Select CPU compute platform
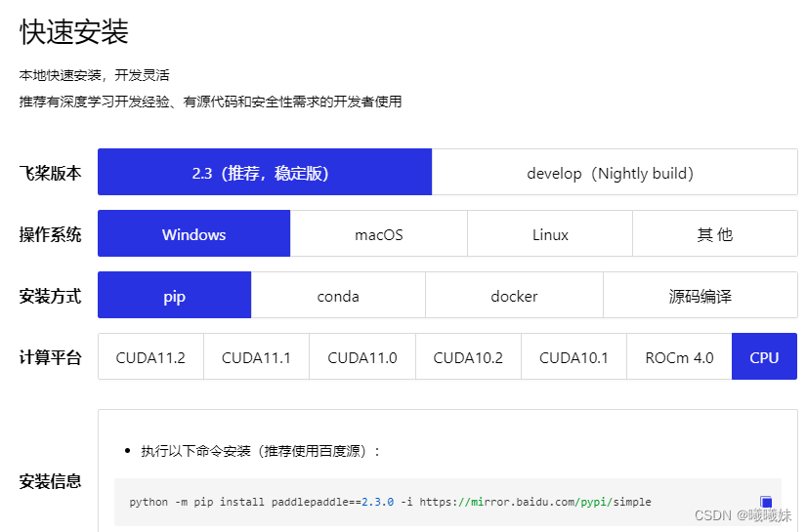 764,356
